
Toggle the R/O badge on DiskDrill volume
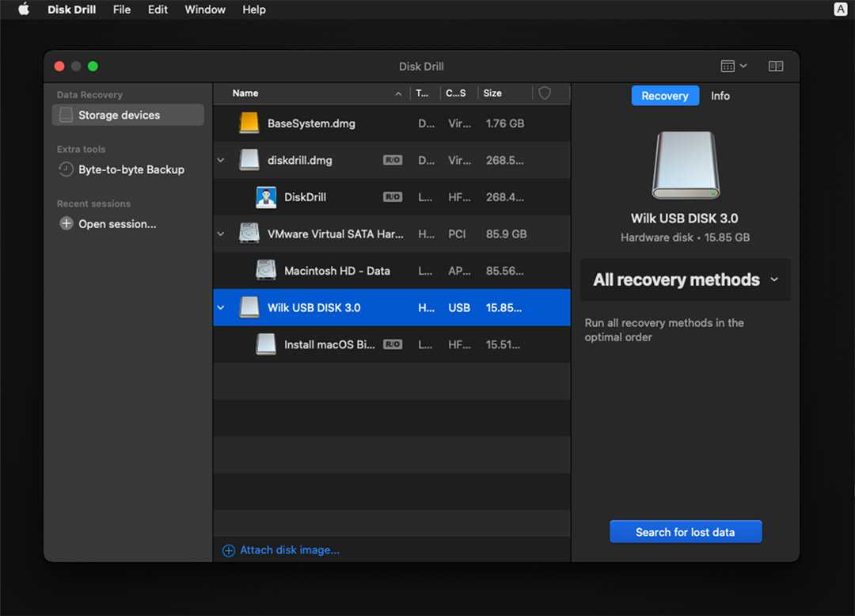[x=393, y=196]
